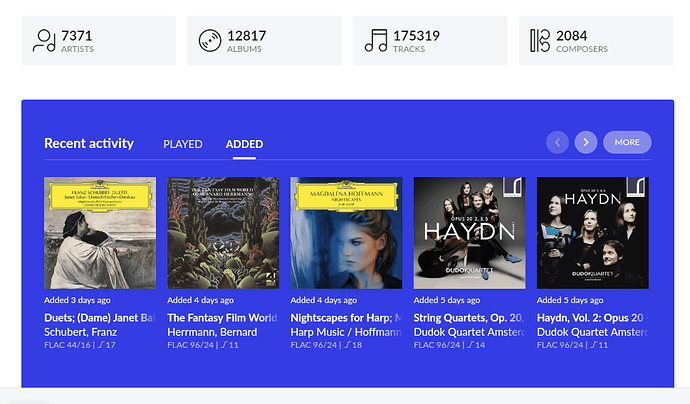Open Franz Schubert Duette album cover
The image size is (690, 404).
point(100,233)
